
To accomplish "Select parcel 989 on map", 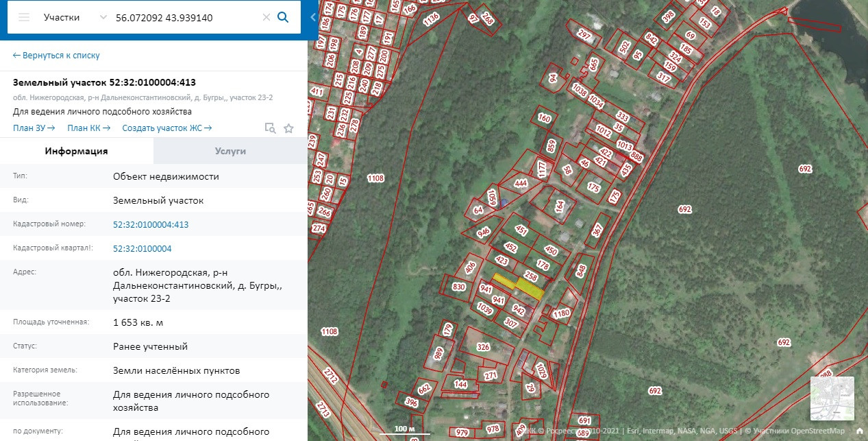I will tap(438, 353).
